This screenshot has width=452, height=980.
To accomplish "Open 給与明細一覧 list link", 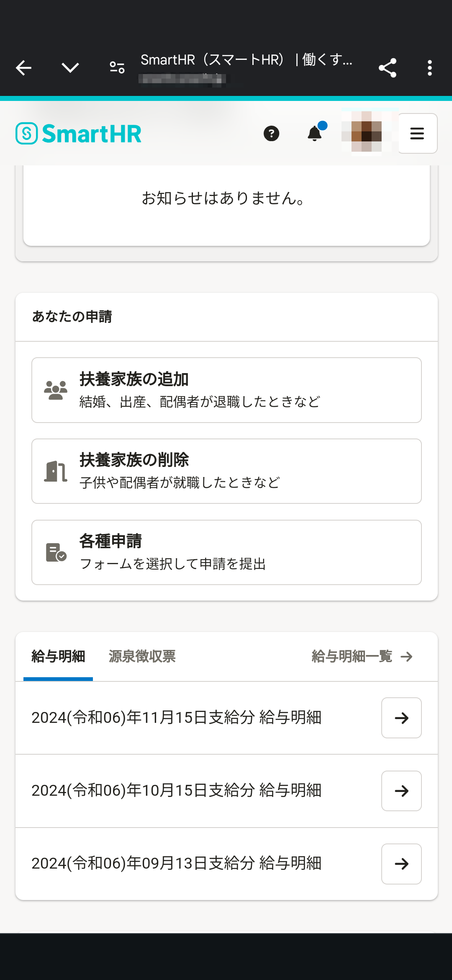I will [x=361, y=656].
